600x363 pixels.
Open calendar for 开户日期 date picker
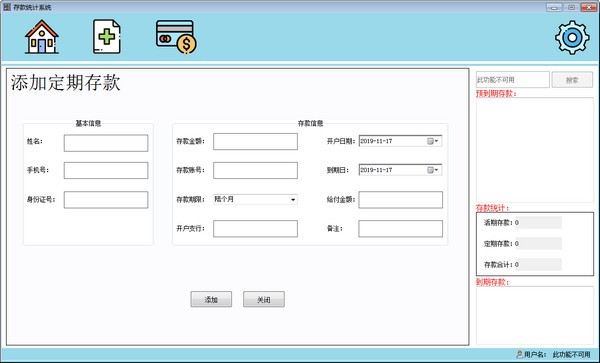click(433, 141)
